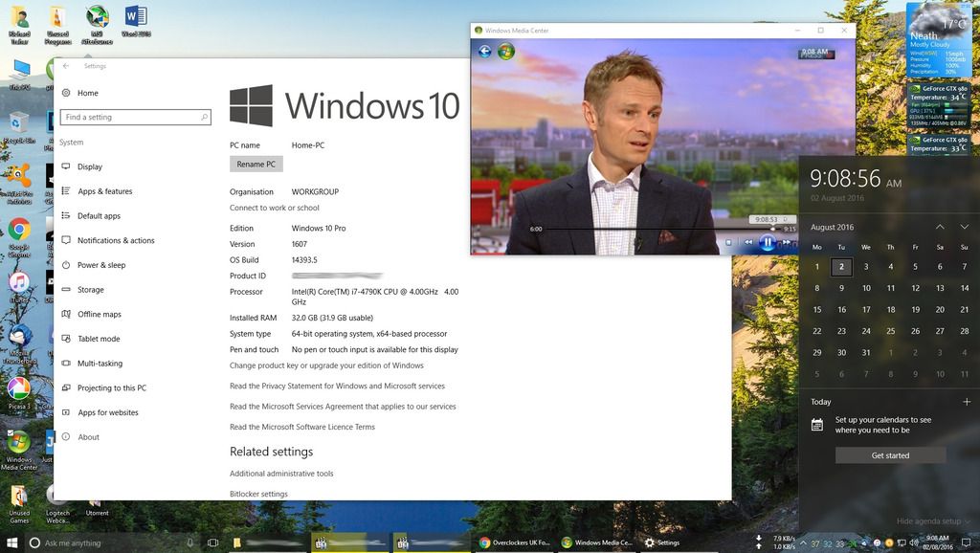The image size is (980, 553).
Task: Click Hide agenda in calendar flyout
Action: 934,521
